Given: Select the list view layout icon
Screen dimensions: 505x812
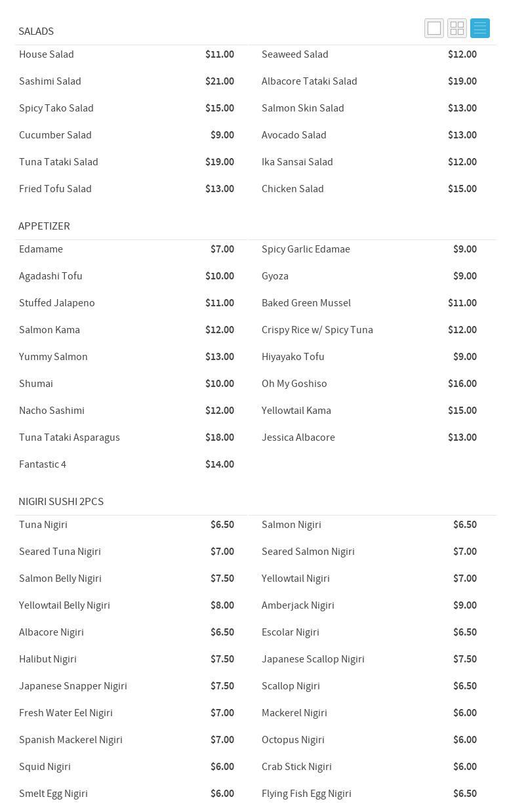Looking at the screenshot, I should [480, 28].
